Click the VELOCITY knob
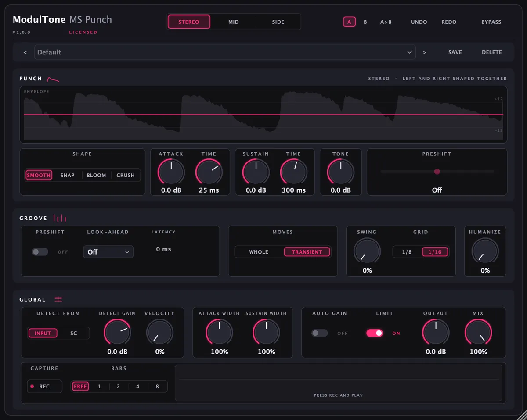 [160, 332]
